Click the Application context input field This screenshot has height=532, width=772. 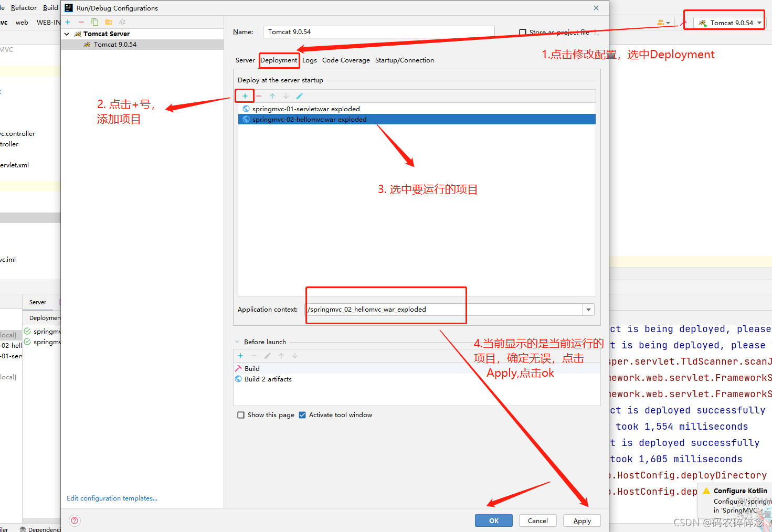point(444,310)
